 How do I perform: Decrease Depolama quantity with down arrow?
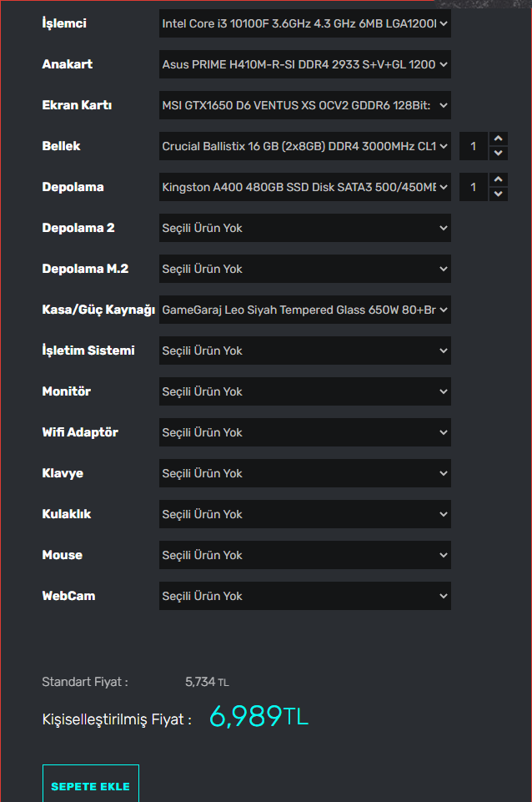(x=498, y=194)
